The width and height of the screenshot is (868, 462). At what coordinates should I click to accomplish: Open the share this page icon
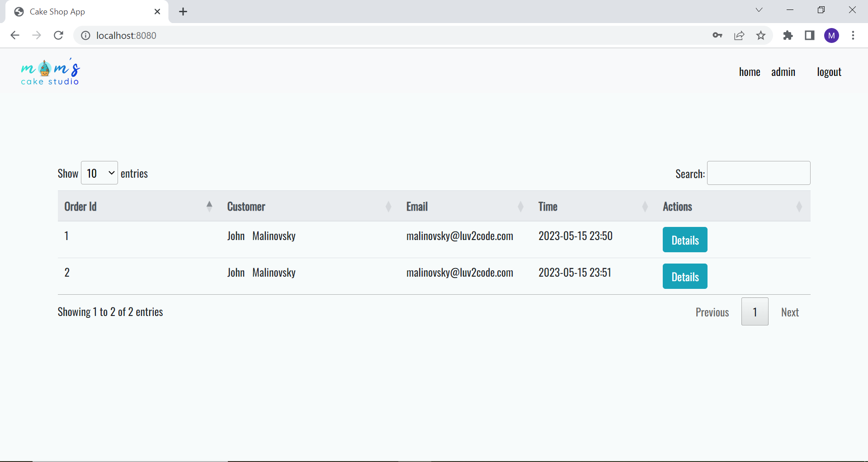(739, 35)
